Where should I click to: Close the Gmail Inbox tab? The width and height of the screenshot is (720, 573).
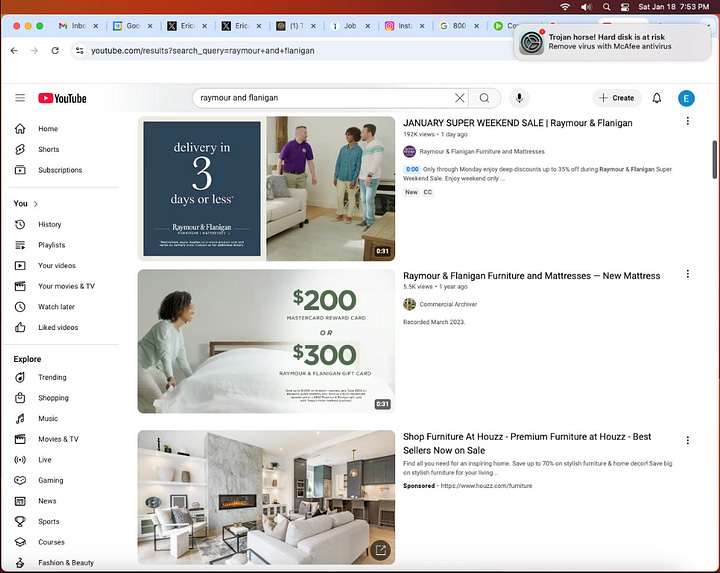click(x=96, y=26)
